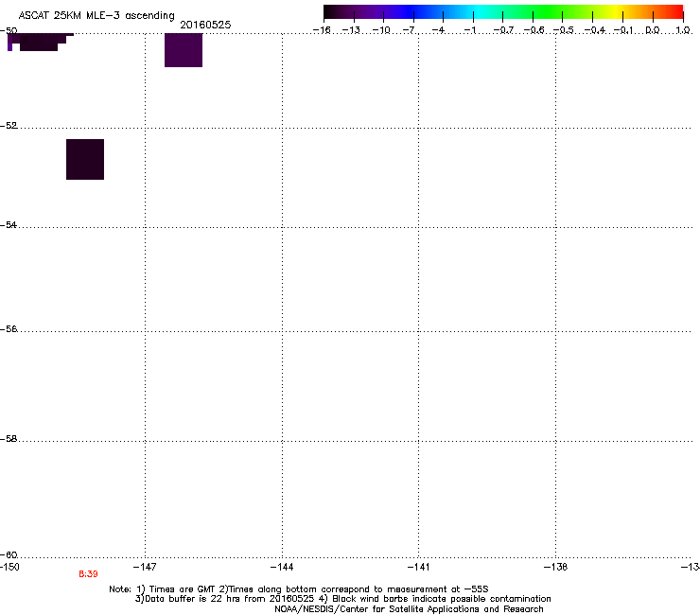The height and width of the screenshot is (615, 700).
Task: Click the red time label '8:39'
Action: [x=88, y=574]
